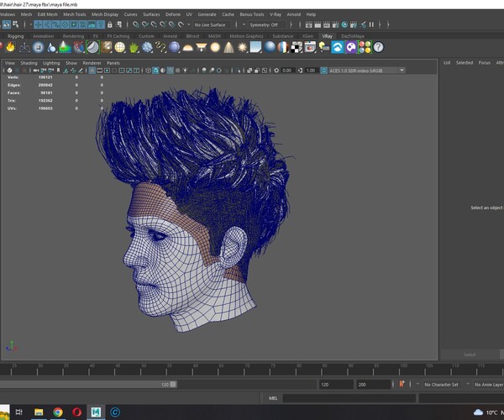Click the curly spline shelf icon
The image size is (504, 420).
(160, 47)
